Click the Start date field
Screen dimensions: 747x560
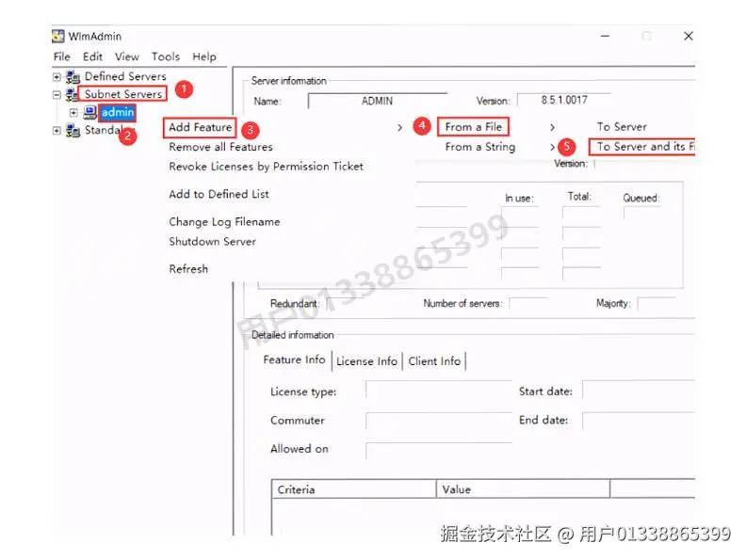(639, 390)
